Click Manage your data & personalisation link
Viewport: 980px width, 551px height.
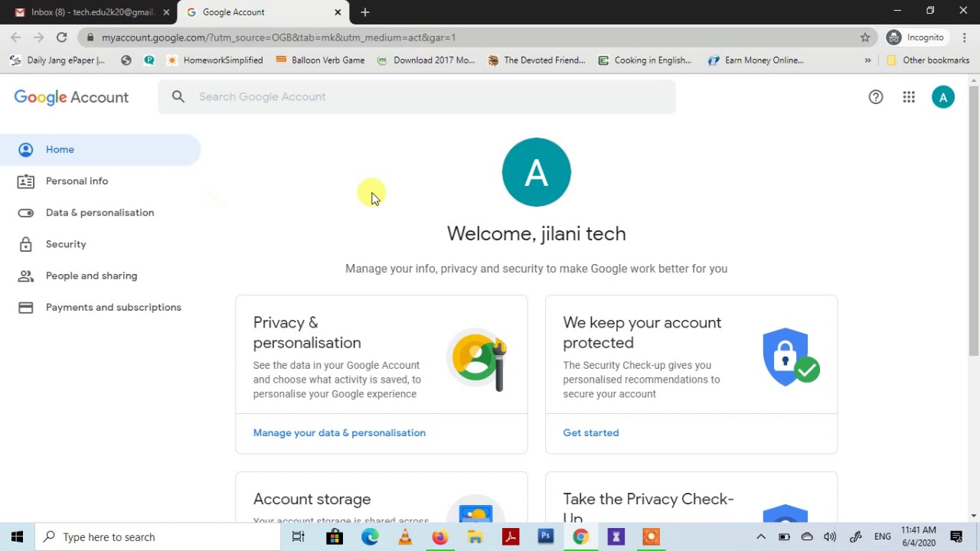339,433
